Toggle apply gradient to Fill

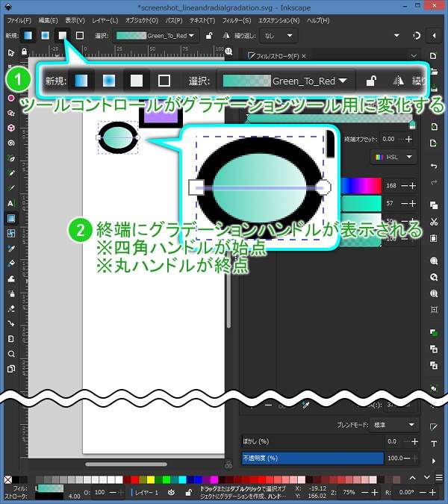point(63,35)
